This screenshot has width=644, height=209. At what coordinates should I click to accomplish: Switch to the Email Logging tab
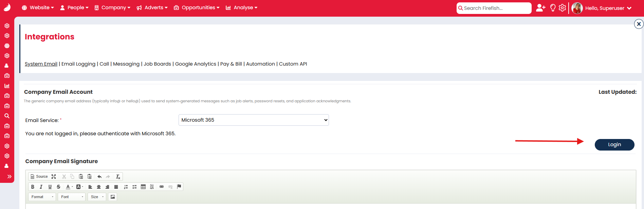[x=78, y=64]
